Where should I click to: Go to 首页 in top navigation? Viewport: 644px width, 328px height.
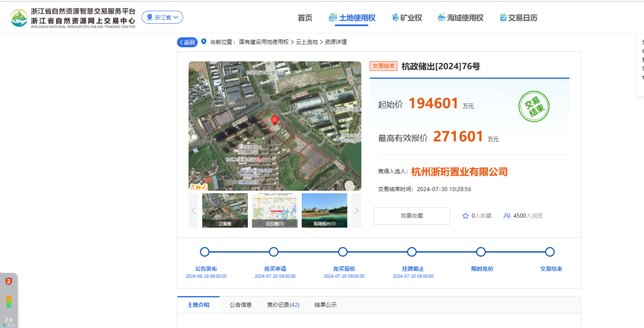(x=305, y=18)
